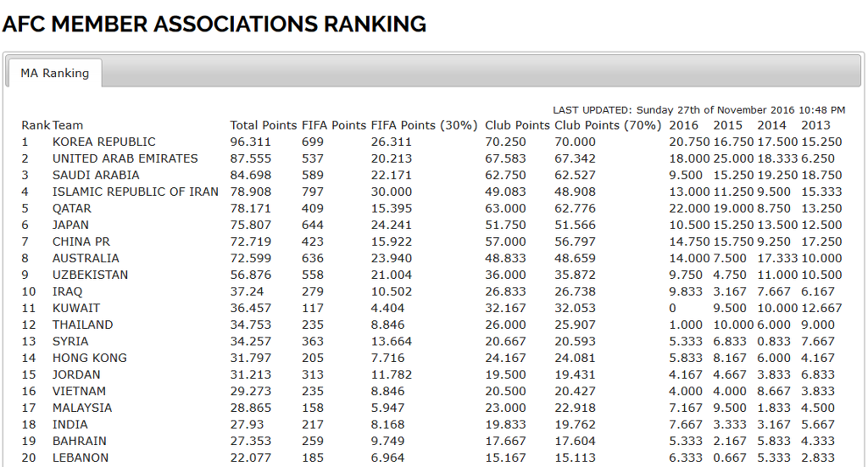The height and width of the screenshot is (467, 868).
Task: Click the FIFA Points column header
Action: tap(334, 125)
